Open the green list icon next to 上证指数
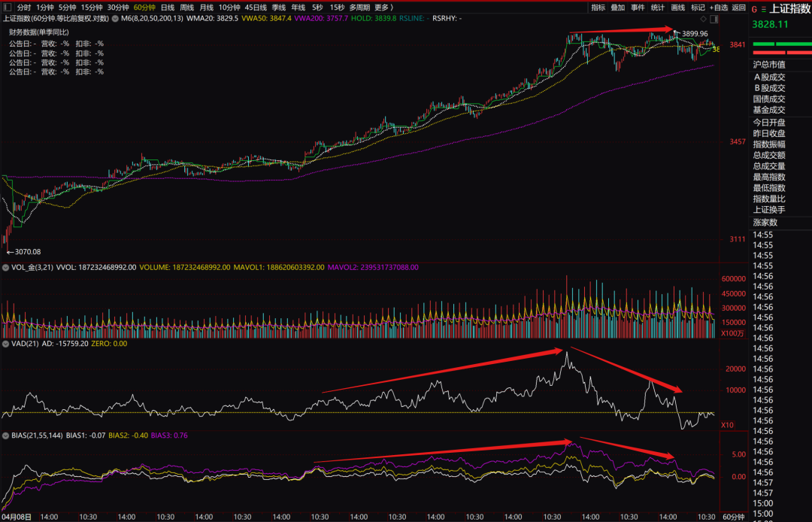 tap(763, 9)
